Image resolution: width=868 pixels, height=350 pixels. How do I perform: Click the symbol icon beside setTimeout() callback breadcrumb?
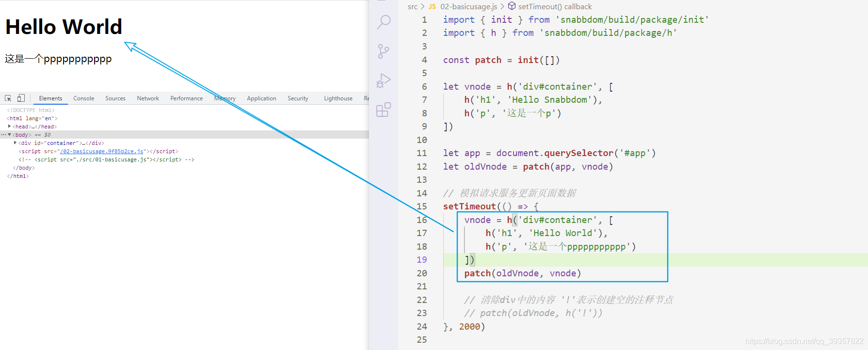pos(512,6)
